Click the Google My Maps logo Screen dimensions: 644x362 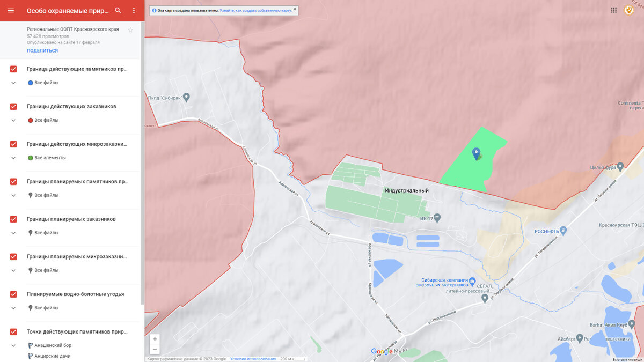click(390, 351)
